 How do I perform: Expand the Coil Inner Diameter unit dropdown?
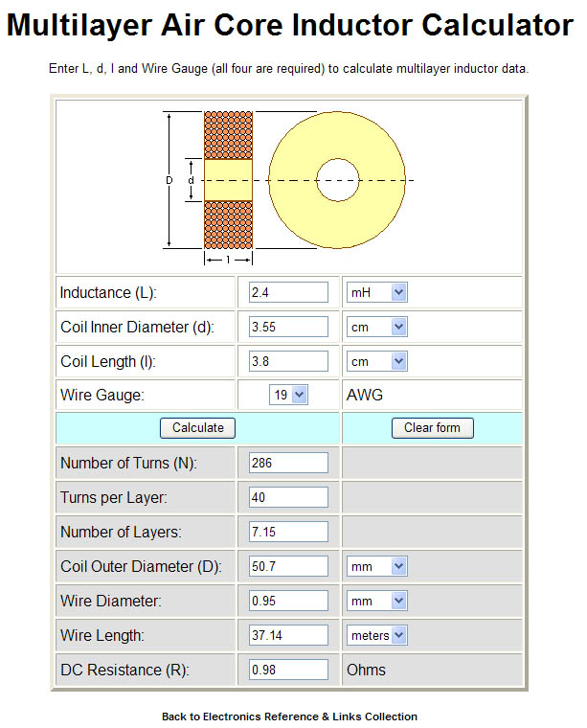[376, 327]
